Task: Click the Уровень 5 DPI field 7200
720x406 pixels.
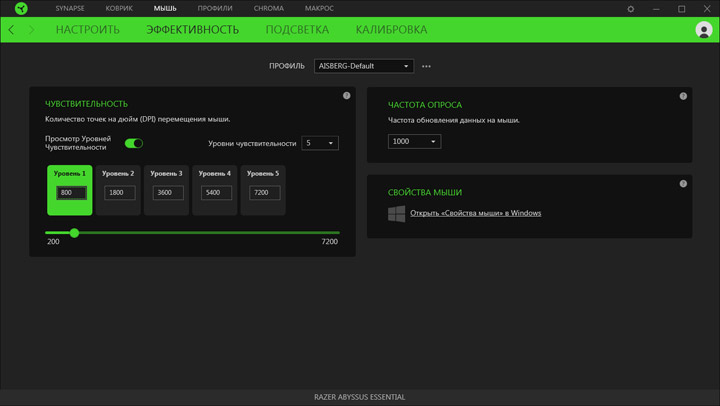Action: [x=264, y=192]
